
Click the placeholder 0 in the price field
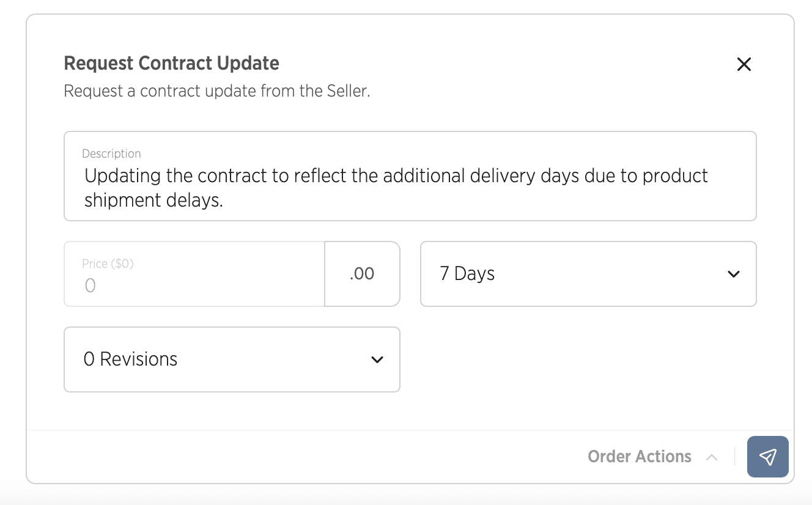point(90,286)
